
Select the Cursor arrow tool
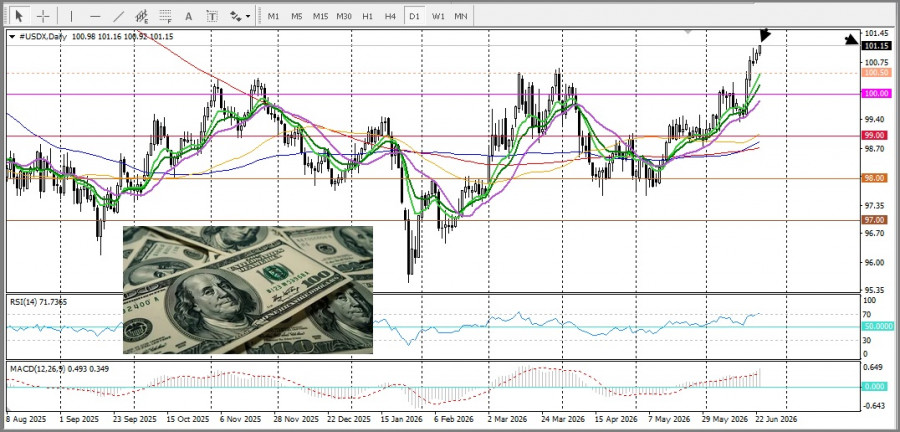click(19, 15)
